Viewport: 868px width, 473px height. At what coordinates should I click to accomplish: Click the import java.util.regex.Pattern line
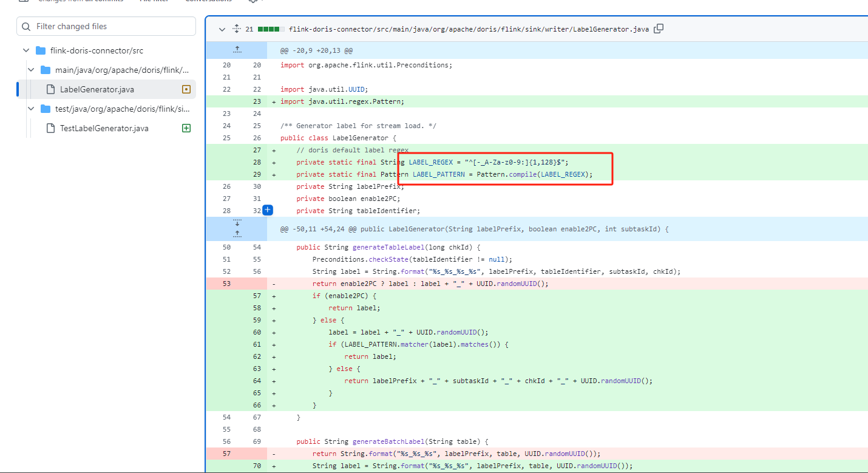(x=342, y=101)
